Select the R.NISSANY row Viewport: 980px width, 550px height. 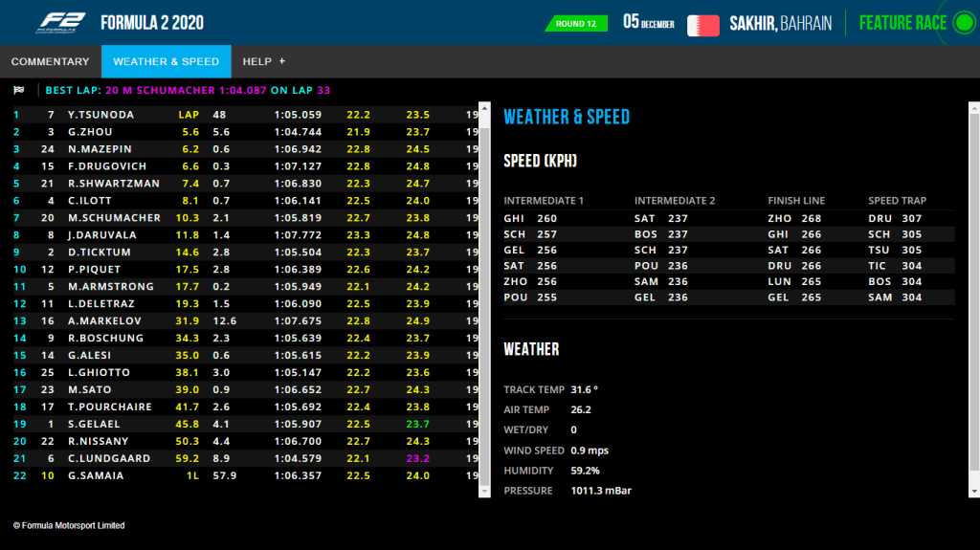pos(246,441)
